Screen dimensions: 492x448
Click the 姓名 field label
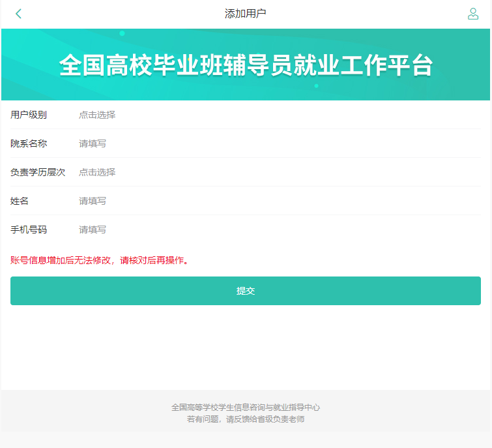pyautogui.click(x=20, y=201)
